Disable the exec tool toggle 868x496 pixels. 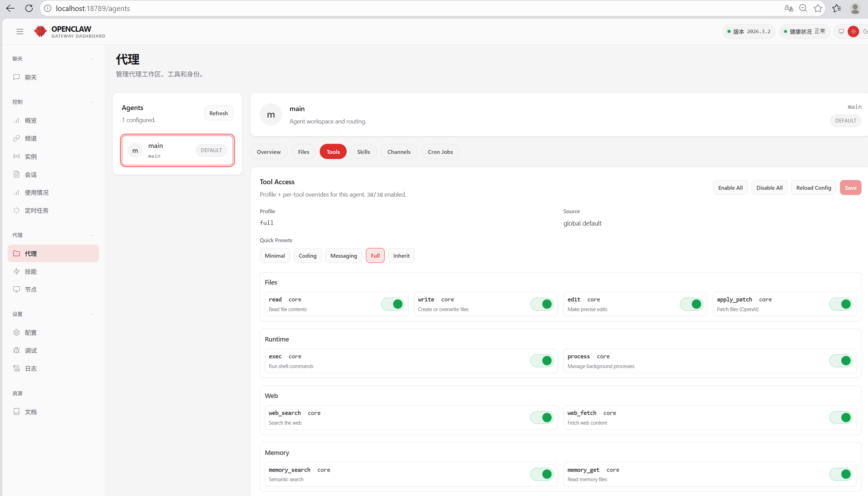coord(542,361)
